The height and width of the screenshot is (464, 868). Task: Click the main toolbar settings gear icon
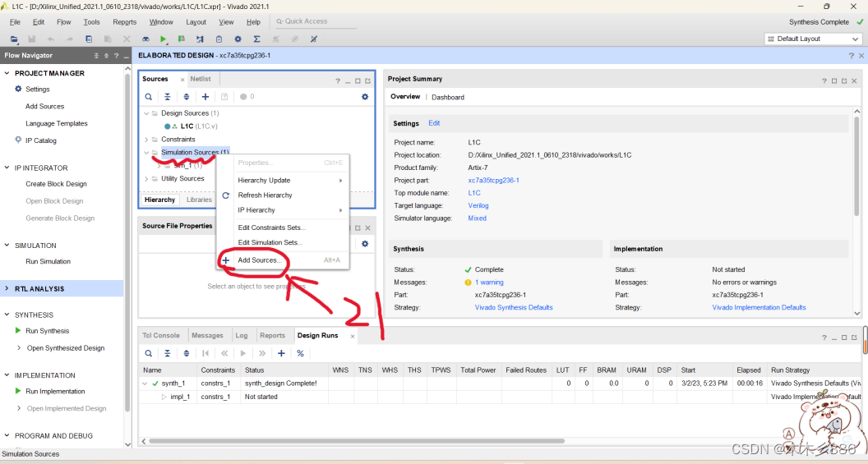pos(238,39)
